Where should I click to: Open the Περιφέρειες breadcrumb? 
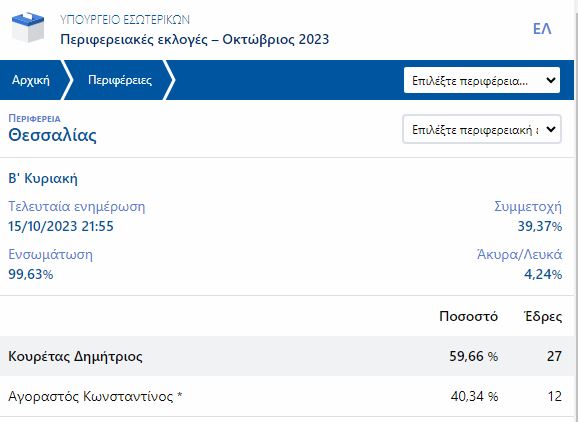120,80
